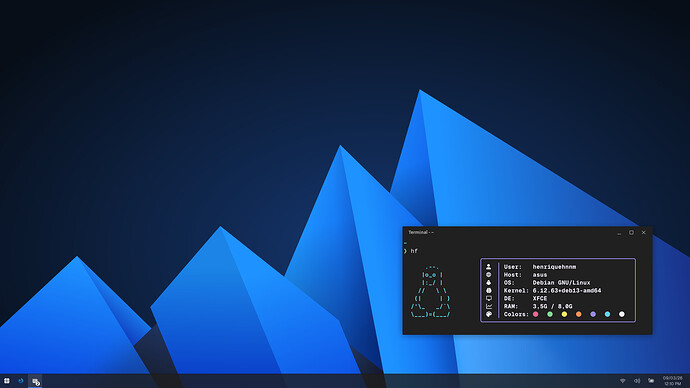Click the Colors: label

coord(516,315)
